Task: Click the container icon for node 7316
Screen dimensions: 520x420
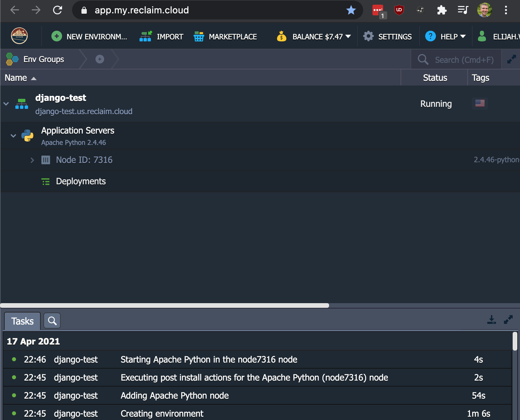Action: pos(46,160)
